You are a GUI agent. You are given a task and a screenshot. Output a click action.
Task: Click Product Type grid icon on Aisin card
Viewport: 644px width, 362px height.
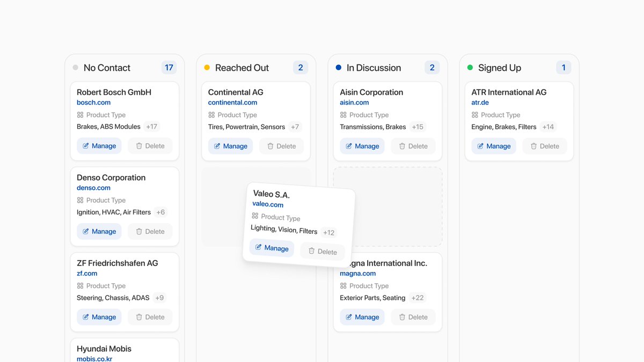(x=343, y=115)
